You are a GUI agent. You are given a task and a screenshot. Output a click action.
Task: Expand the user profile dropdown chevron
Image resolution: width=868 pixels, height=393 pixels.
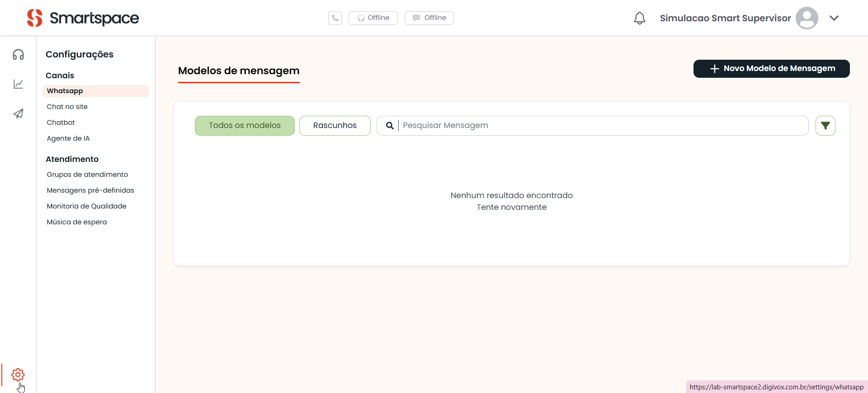tap(834, 18)
